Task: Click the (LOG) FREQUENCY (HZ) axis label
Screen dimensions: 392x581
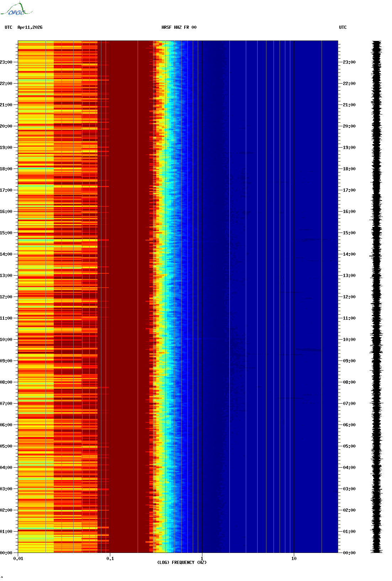Action: point(182,563)
